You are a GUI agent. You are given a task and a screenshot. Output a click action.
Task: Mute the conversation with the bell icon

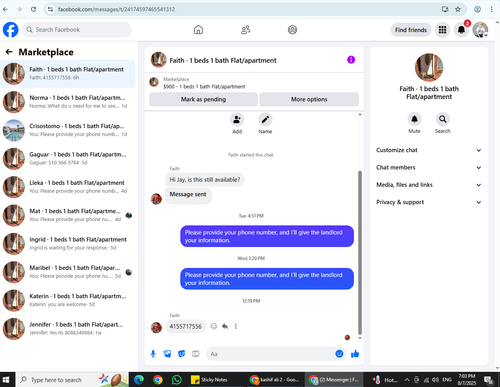point(414,119)
